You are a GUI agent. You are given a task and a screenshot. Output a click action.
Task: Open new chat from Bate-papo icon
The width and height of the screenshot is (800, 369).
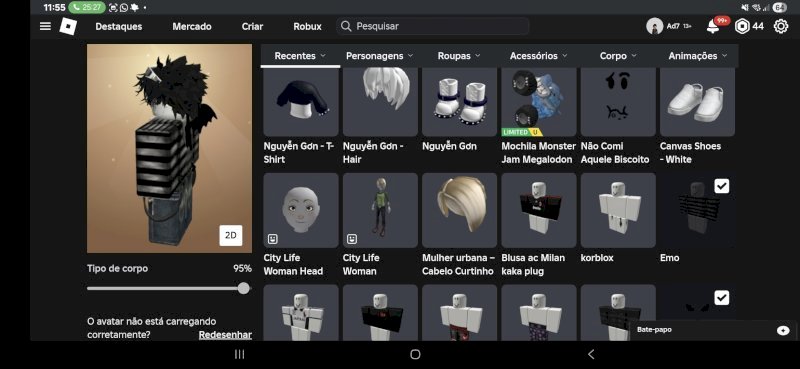(x=783, y=331)
